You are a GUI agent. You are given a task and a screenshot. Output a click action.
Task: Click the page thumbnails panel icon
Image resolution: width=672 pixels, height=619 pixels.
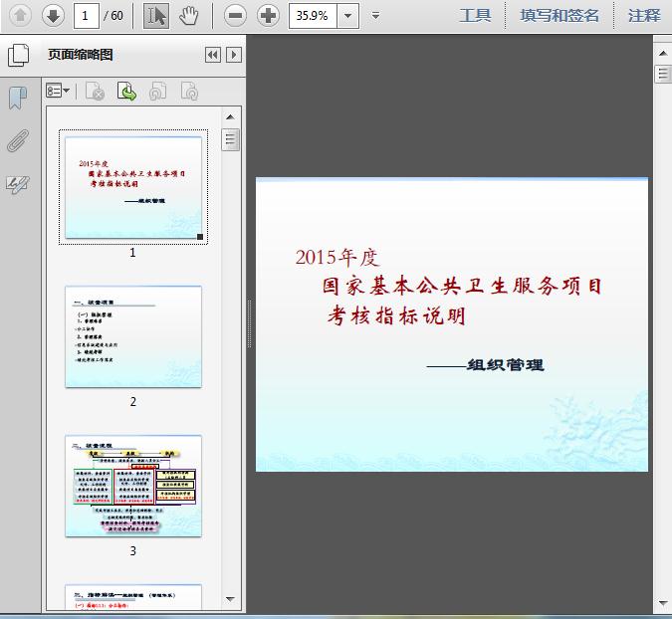click(19, 56)
